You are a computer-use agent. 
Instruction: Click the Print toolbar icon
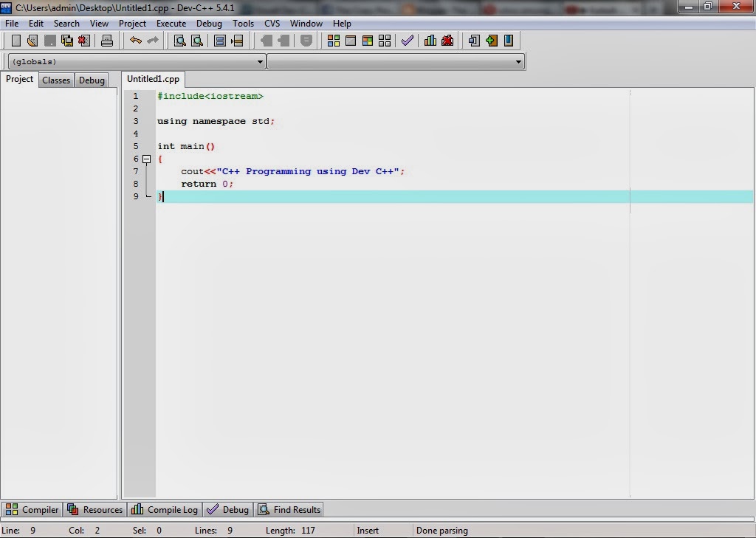(107, 41)
